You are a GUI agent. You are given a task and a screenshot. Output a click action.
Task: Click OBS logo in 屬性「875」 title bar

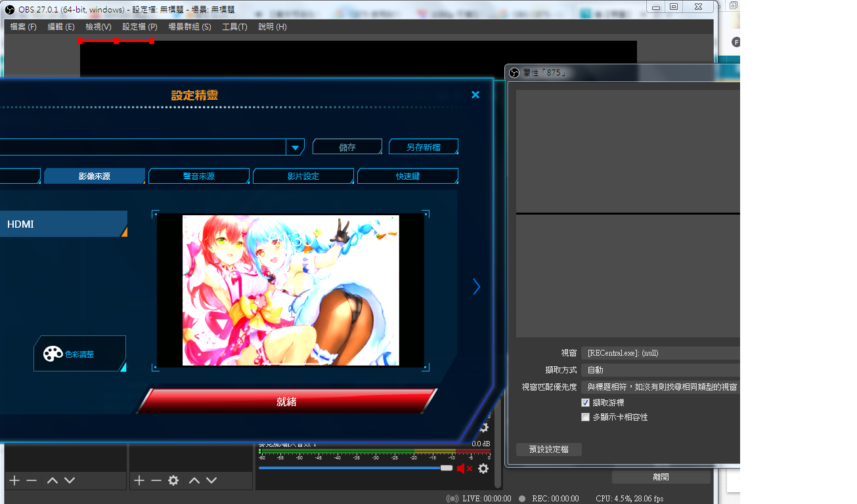(x=514, y=72)
